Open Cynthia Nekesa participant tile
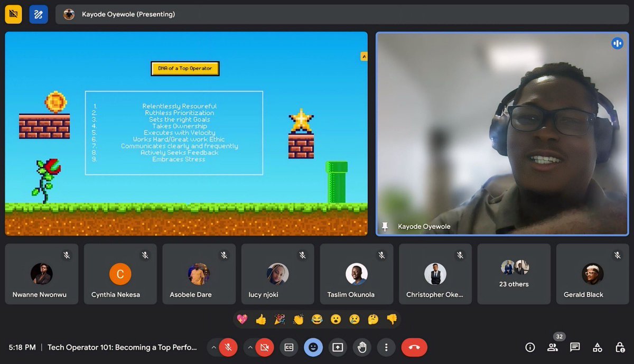This screenshot has height=364, width=634. pos(120,274)
